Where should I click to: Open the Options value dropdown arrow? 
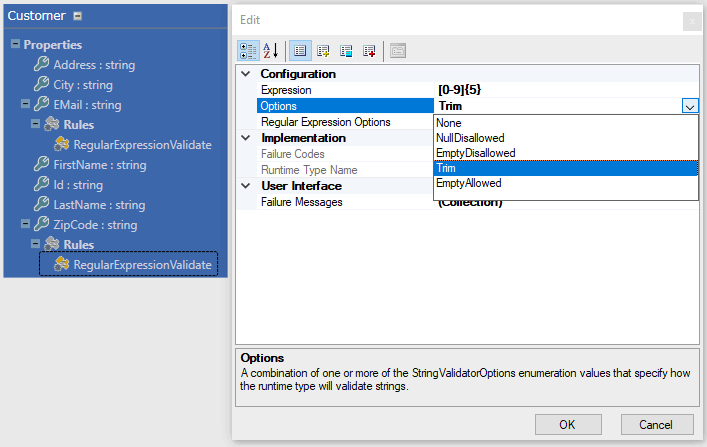click(x=690, y=106)
